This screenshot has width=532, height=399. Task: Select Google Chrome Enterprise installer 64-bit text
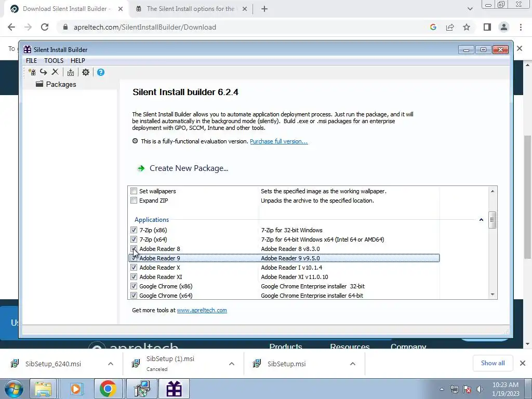pyautogui.click(x=312, y=296)
